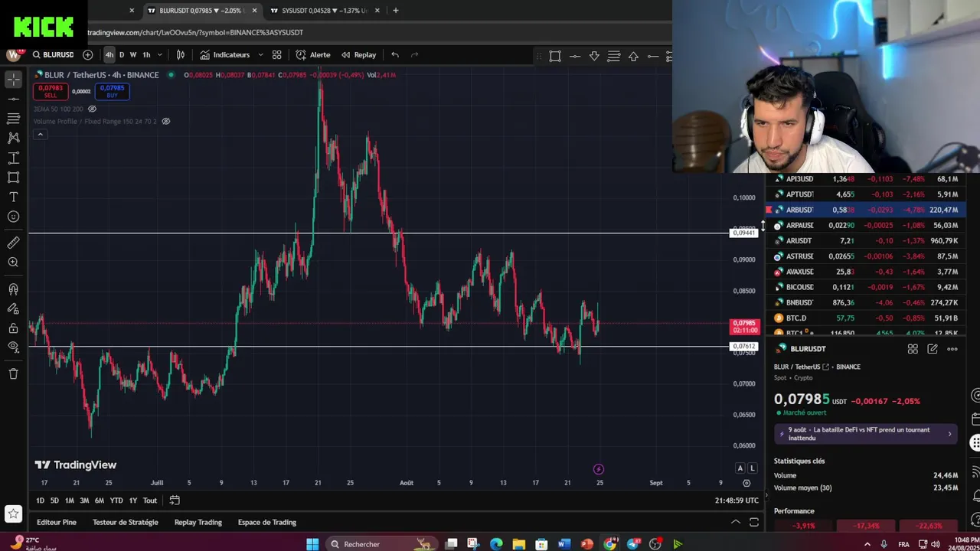Open the Editeur Pine tab

click(57, 522)
